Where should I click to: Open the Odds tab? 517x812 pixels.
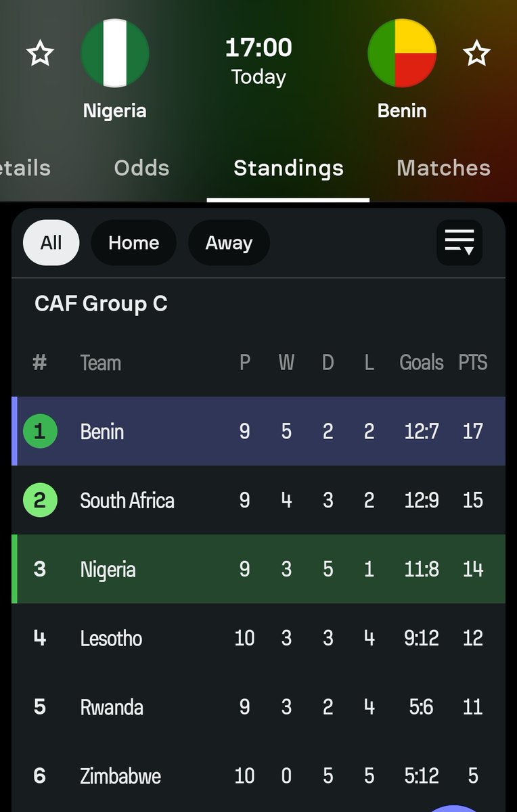pyautogui.click(x=141, y=168)
